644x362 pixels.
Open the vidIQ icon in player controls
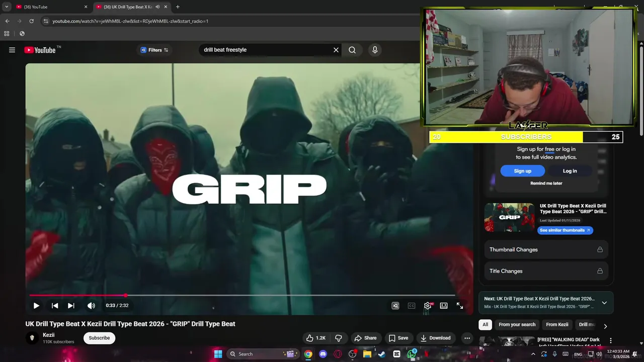click(x=395, y=305)
